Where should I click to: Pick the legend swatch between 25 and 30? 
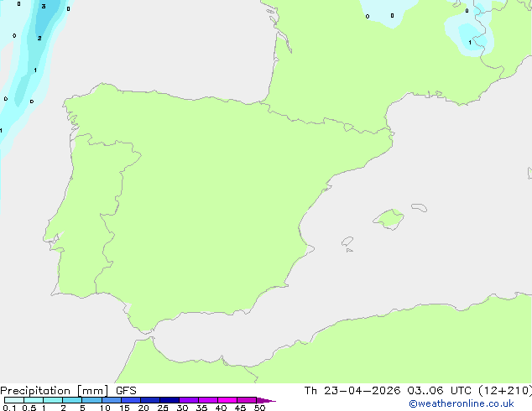(x=169, y=400)
